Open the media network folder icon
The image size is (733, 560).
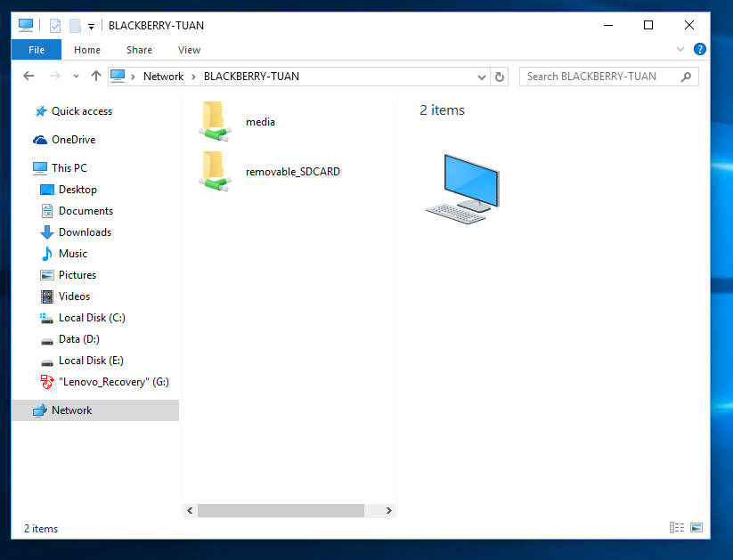point(214,122)
